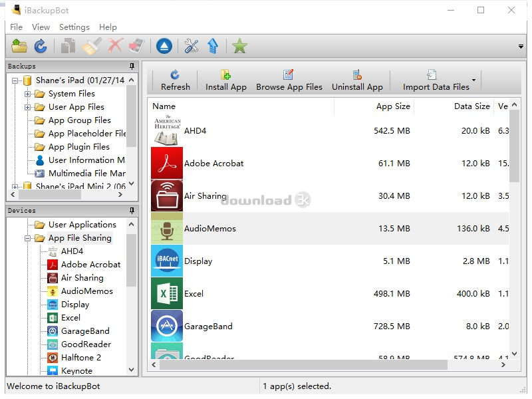
Task: Click the Excel app icon in list
Action: (x=167, y=293)
